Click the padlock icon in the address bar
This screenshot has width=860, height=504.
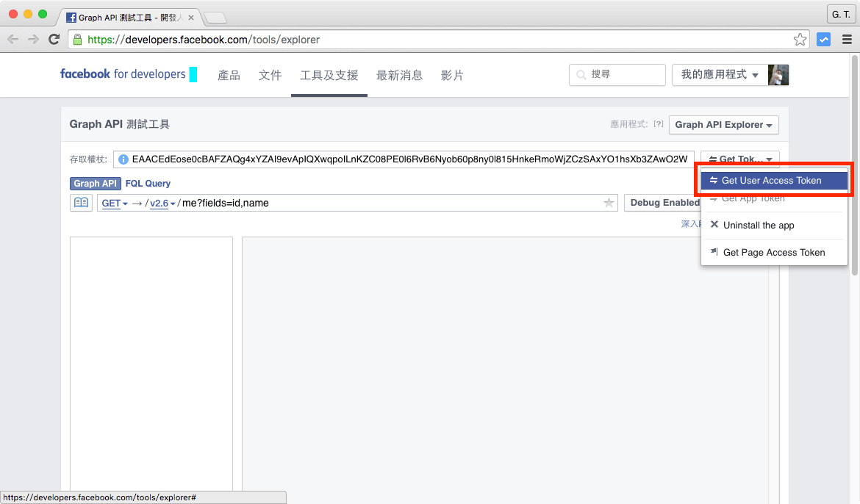pyautogui.click(x=77, y=40)
